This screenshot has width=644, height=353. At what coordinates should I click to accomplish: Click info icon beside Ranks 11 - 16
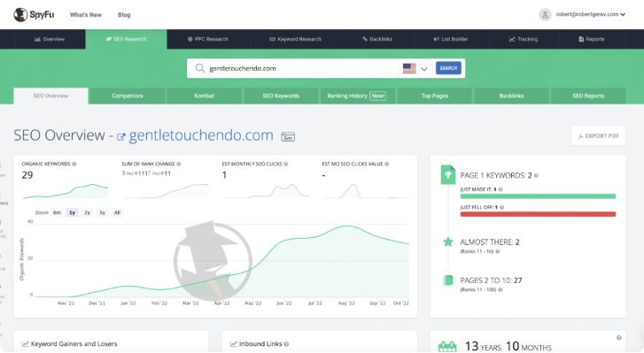point(497,251)
